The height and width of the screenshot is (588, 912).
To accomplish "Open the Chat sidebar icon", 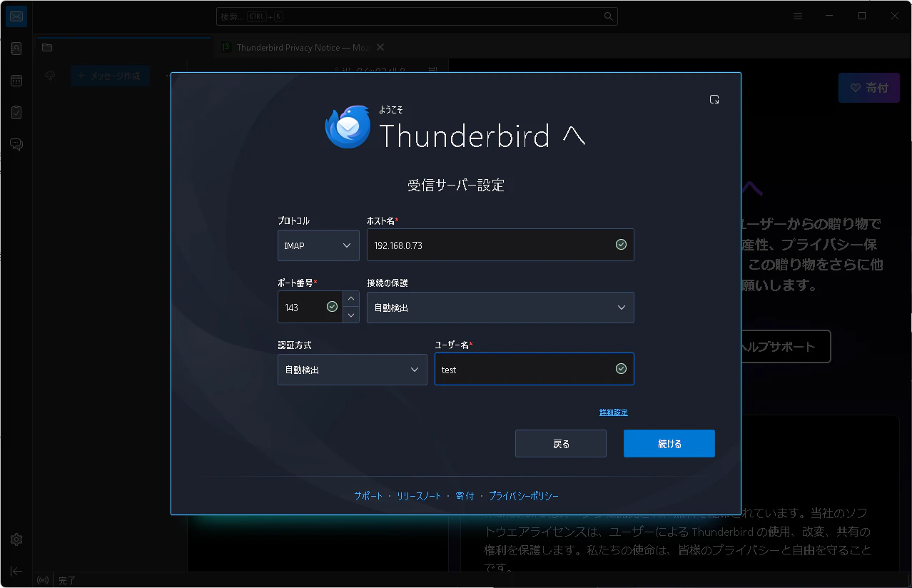I will 16,144.
